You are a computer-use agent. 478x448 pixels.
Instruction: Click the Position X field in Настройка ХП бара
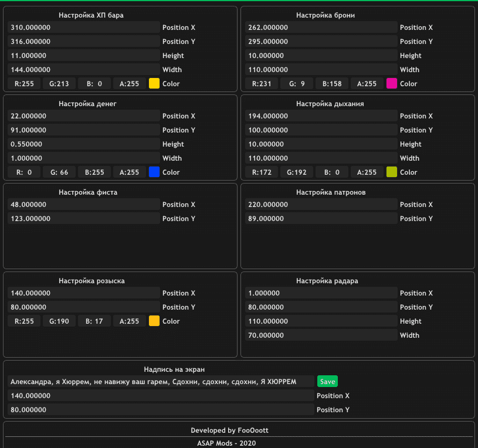click(84, 28)
